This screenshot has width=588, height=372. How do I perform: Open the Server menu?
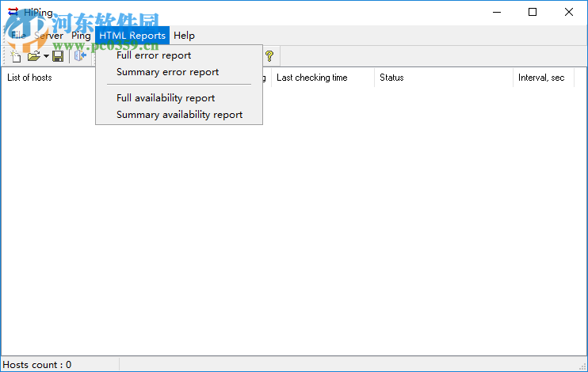[49, 36]
